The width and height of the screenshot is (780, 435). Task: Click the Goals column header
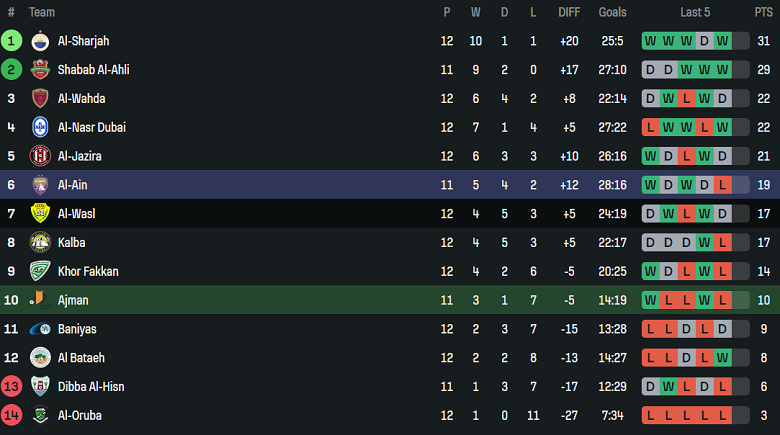point(612,12)
